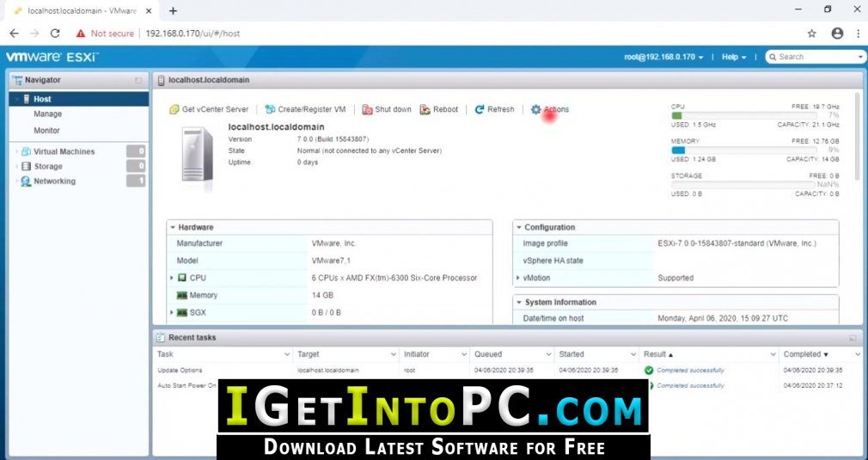Open the Actions gear menu
868x460 pixels.
tap(550, 109)
